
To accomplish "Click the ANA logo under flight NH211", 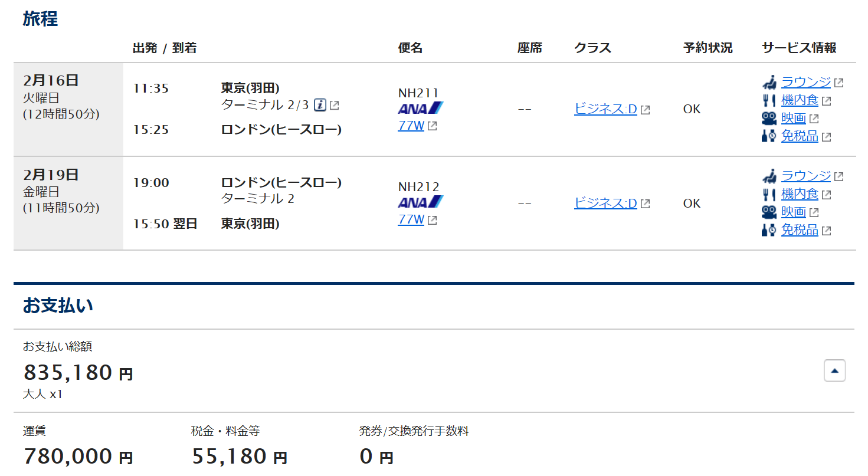I will pyautogui.click(x=421, y=108).
